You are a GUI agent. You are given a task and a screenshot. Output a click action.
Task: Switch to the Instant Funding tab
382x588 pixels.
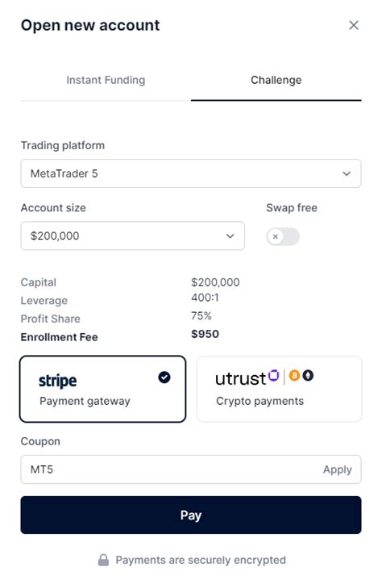106,80
